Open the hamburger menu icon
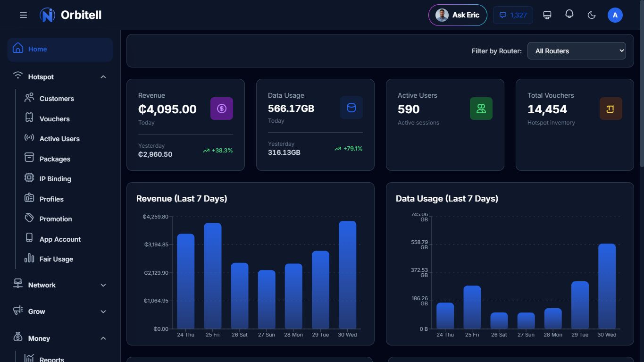This screenshot has width=644, height=362. coord(24,15)
